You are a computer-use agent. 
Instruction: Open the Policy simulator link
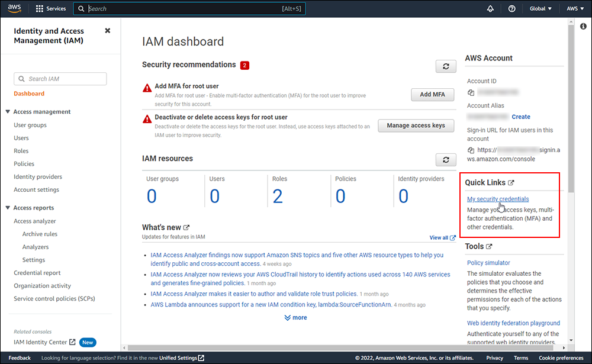click(x=488, y=263)
